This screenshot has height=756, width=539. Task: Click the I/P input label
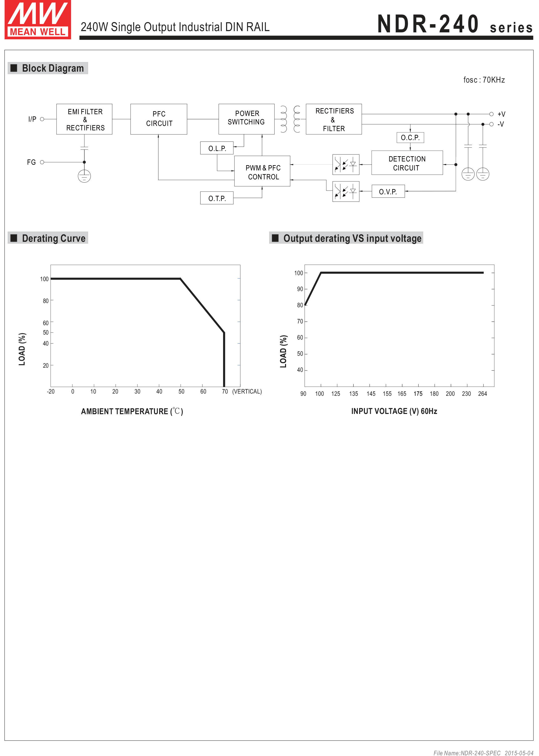pos(32,119)
